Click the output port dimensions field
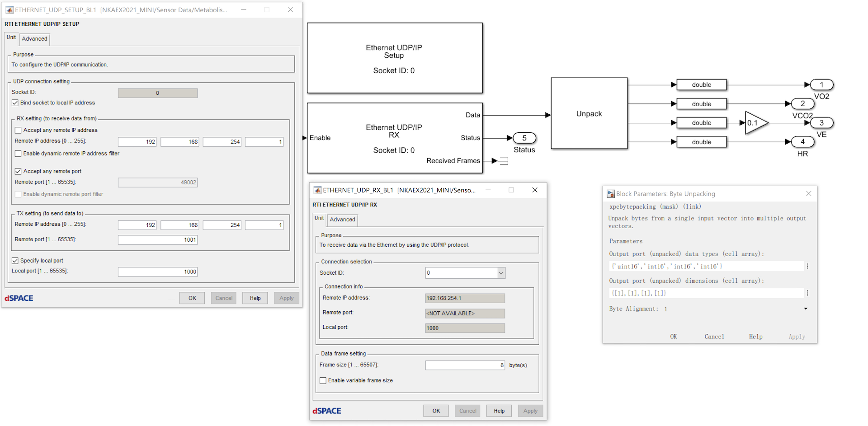This screenshot has height=426, width=868. coord(706,293)
